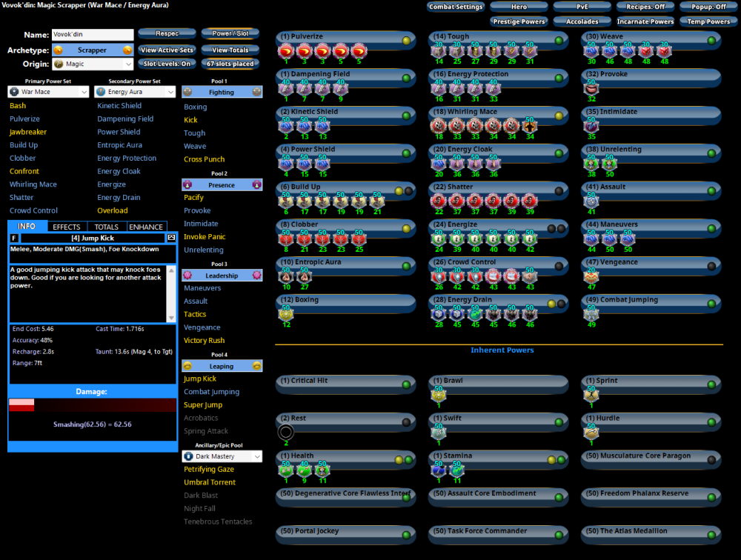741x560 pixels.
Task: Click the character Name input field
Action: [x=93, y=35]
